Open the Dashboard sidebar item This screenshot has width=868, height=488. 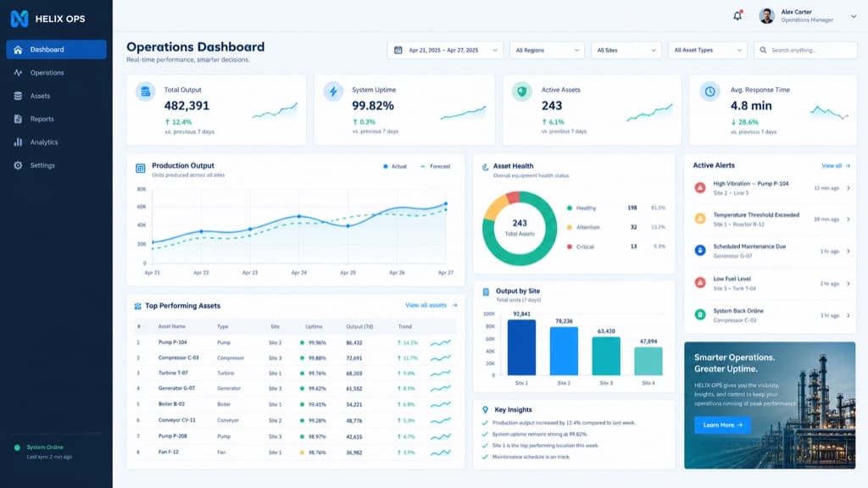(x=56, y=49)
